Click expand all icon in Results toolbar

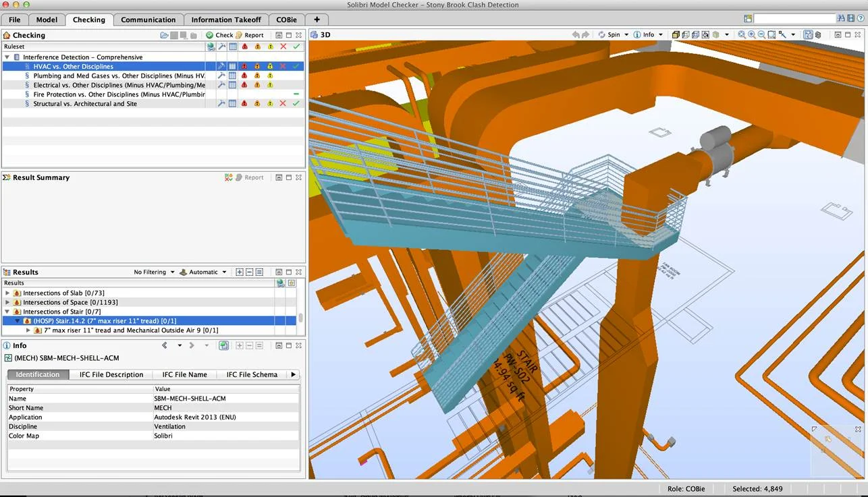pyautogui.click(x=239, y=272)
